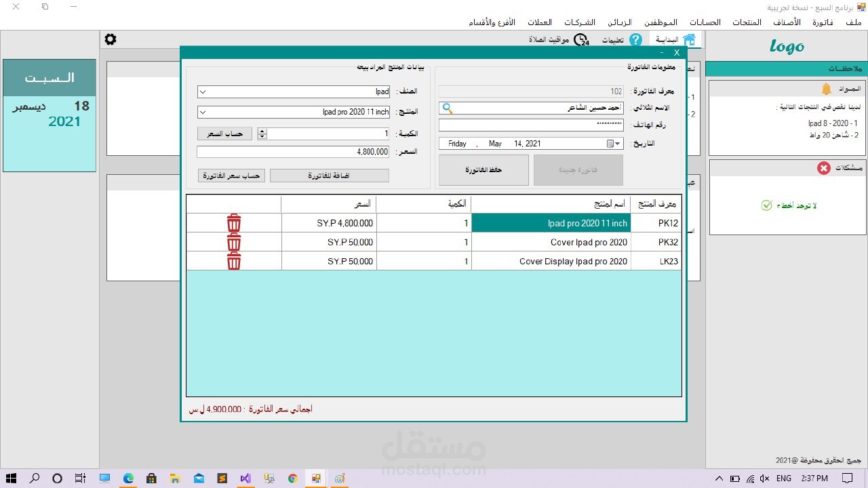The width and height of the screenshot is (868, 488).
Task: Expand the المنتج product dropdown
Action: [x=203, y=112]
